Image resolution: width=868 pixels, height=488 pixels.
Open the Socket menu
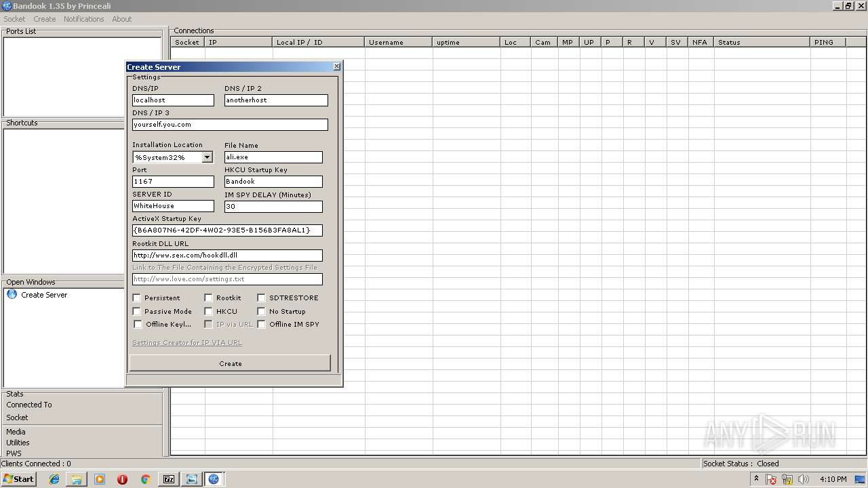14,19
